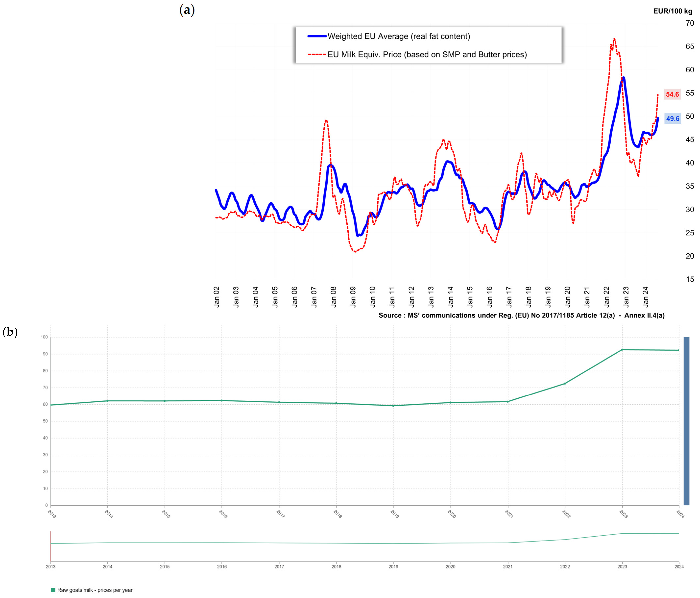Screen dimensions: 700x598
Task: Click the 2019 data point on goat milk line
Action: click(393, 405)
